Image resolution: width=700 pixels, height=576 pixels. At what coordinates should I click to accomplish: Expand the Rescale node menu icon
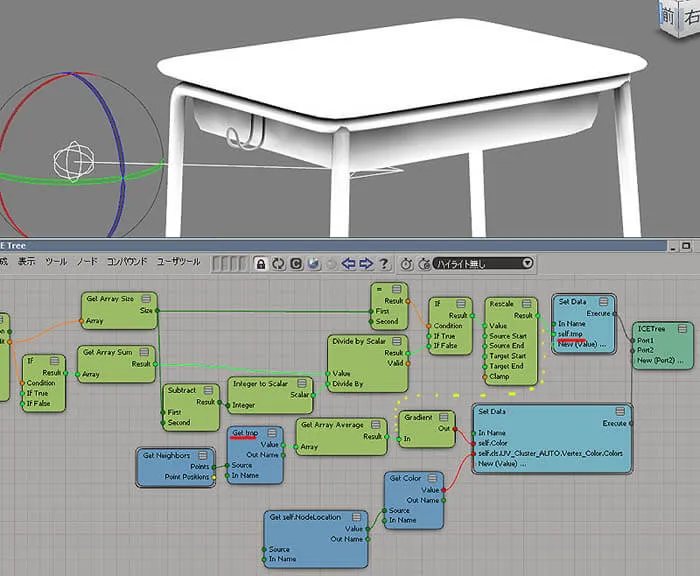(x=527, y=304)
